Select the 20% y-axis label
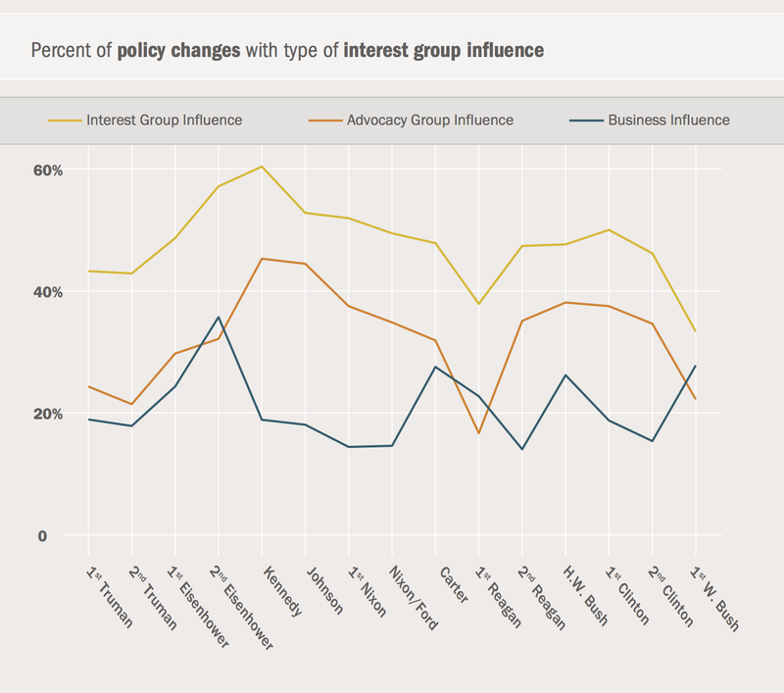The image size is (784, 693). coord(47,414)
